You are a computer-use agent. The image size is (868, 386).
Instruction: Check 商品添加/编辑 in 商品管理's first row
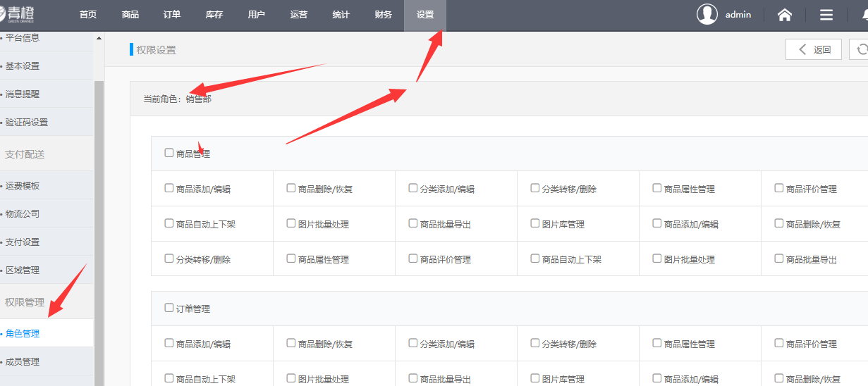point(169,188)
